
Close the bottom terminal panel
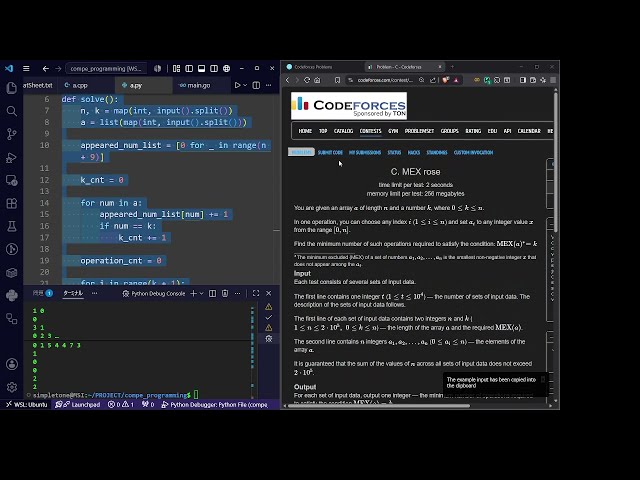pyautogui.click(x=269, y=293)
